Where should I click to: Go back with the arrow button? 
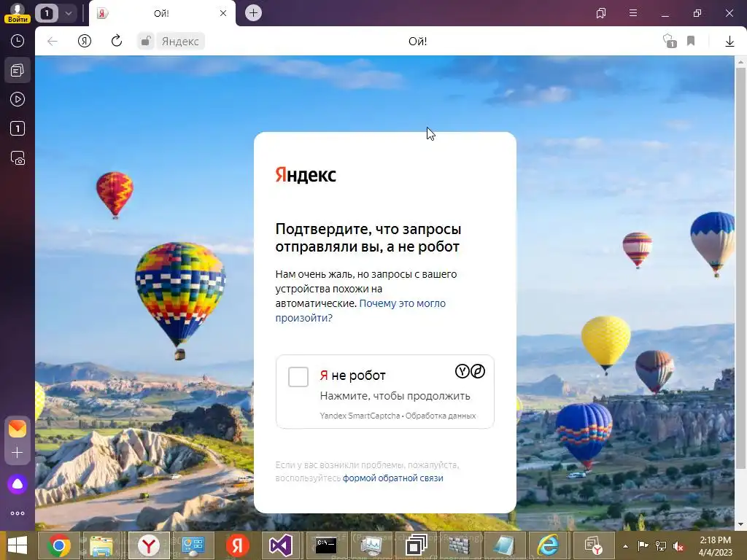(x=53, y=42)
